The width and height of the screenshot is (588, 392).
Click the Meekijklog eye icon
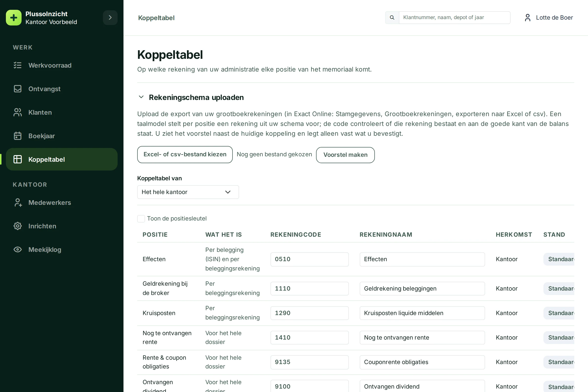pyautogui.click(x=17, y=249)
